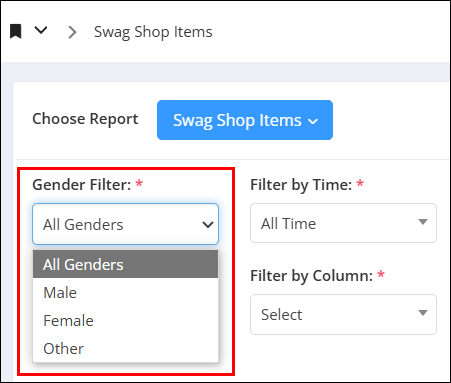Screen dimensions: 451x383
Task: Select the highlighted All Genders option
Action: pos(125,264)
